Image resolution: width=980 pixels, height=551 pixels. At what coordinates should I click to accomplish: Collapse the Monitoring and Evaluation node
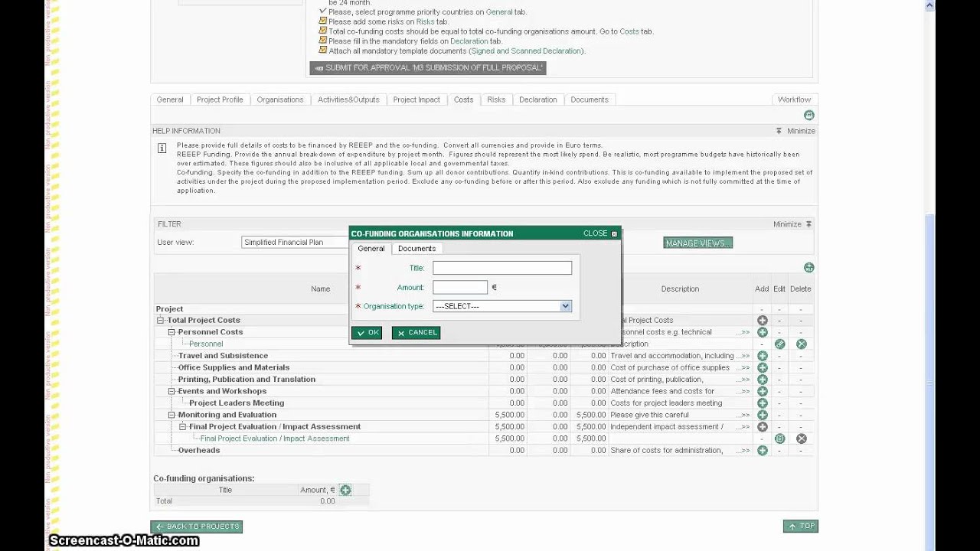[171, 415]
